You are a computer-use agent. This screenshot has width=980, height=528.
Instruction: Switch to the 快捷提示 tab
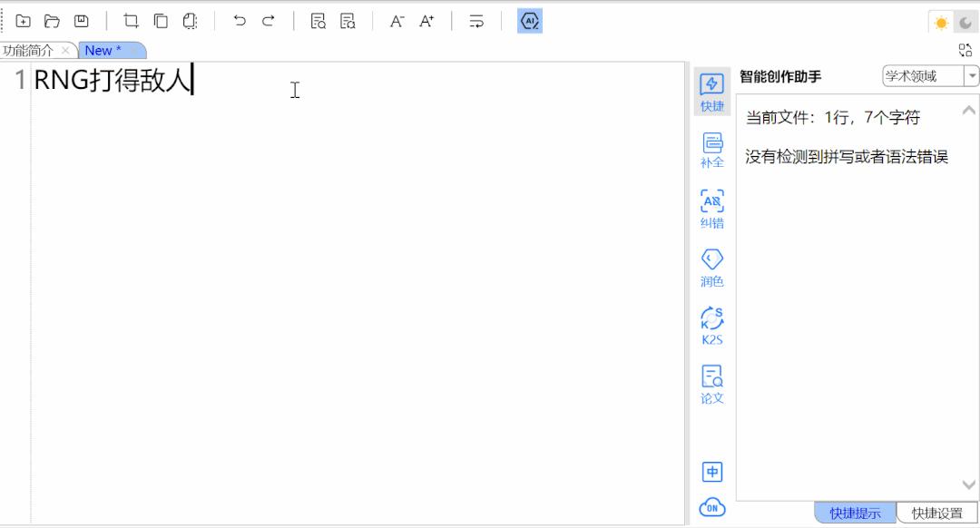(855, 513)
